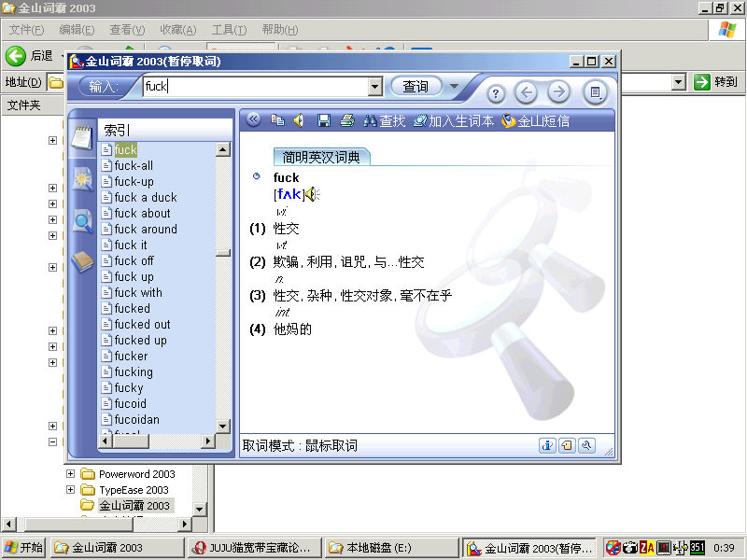Select 'fucked out' index entry
This screenshot has width=747, height=560.
click(142, 324)
